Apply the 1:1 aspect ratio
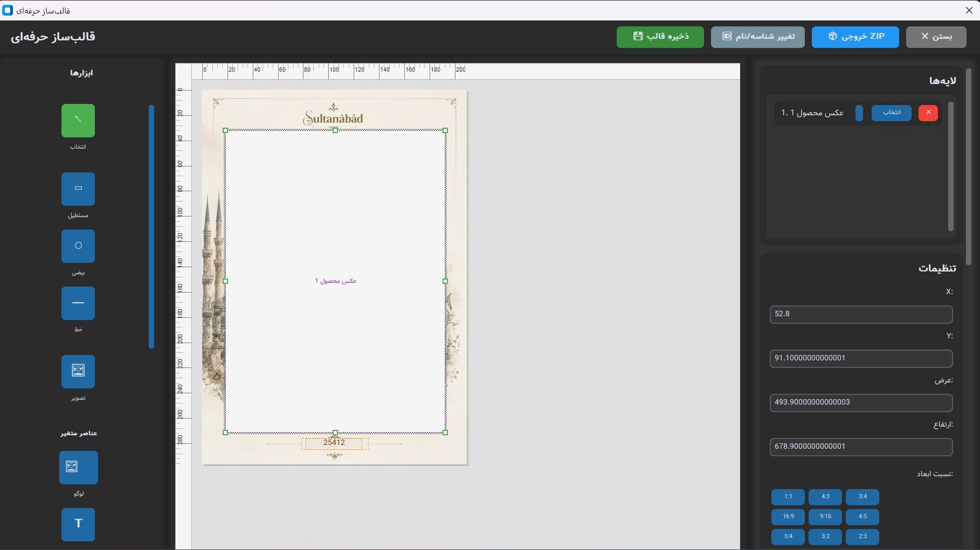This screenshot has height=550, width=980. coord(788,497)
